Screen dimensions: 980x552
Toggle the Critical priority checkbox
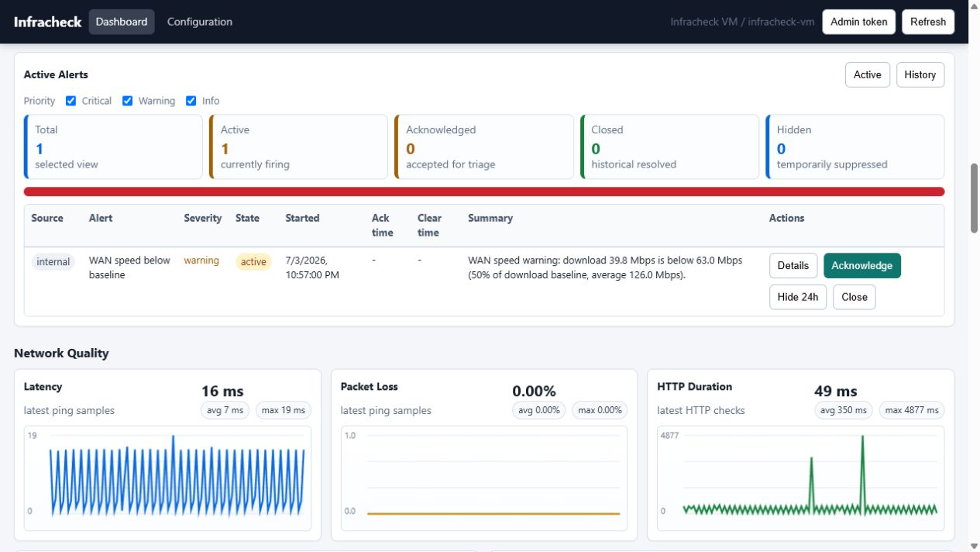pyautogui.click(x=70, y=101)
